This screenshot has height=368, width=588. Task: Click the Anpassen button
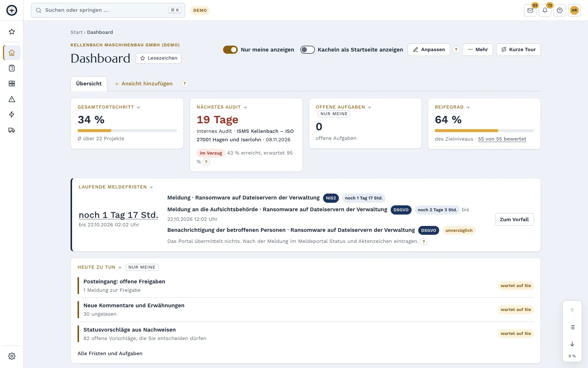429,50
